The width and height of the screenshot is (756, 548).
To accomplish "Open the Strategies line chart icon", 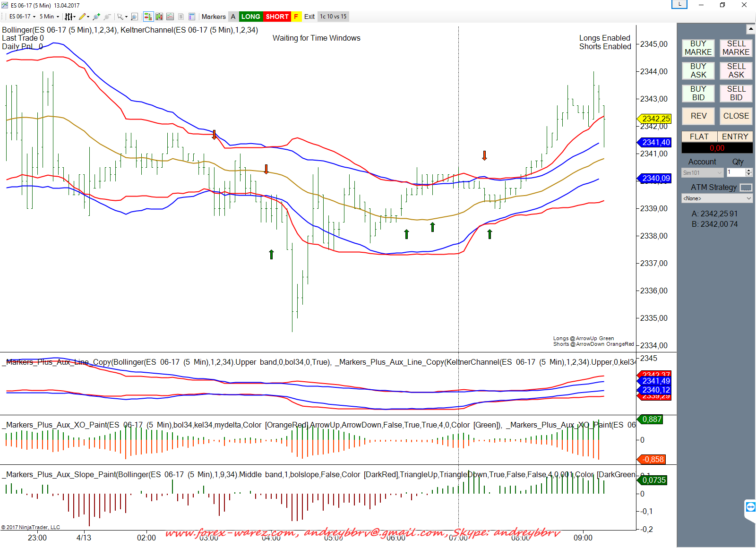I will point(170,17).
